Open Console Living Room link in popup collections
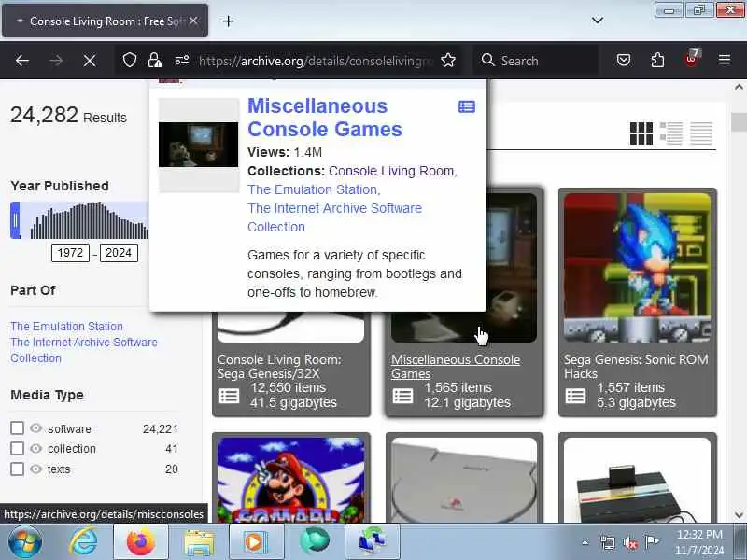Image resolution: width=747 pixels, height=560 pixels. [391, 171]
